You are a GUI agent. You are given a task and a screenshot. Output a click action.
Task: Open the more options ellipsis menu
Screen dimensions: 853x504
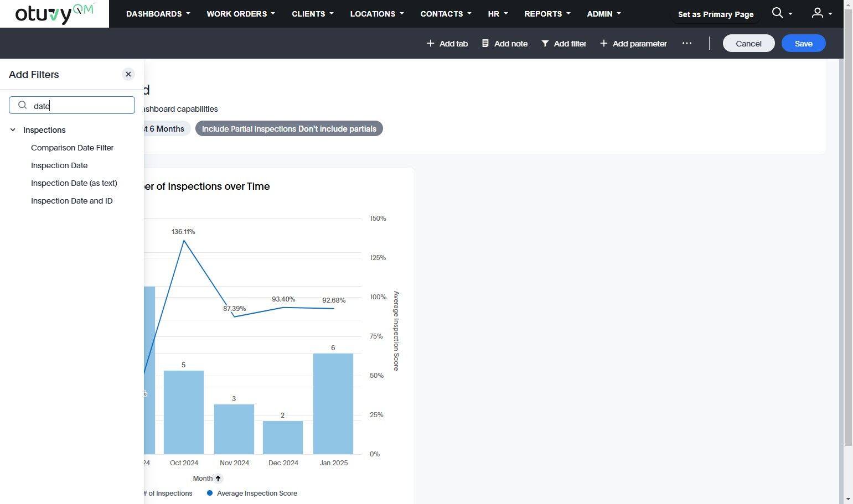687,43
